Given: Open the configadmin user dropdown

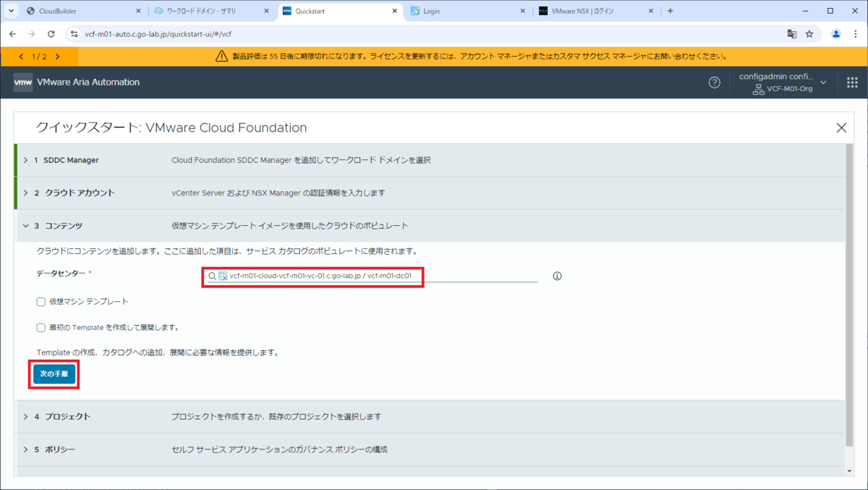Looking at the screenshot, I should (x=822, y=83).
